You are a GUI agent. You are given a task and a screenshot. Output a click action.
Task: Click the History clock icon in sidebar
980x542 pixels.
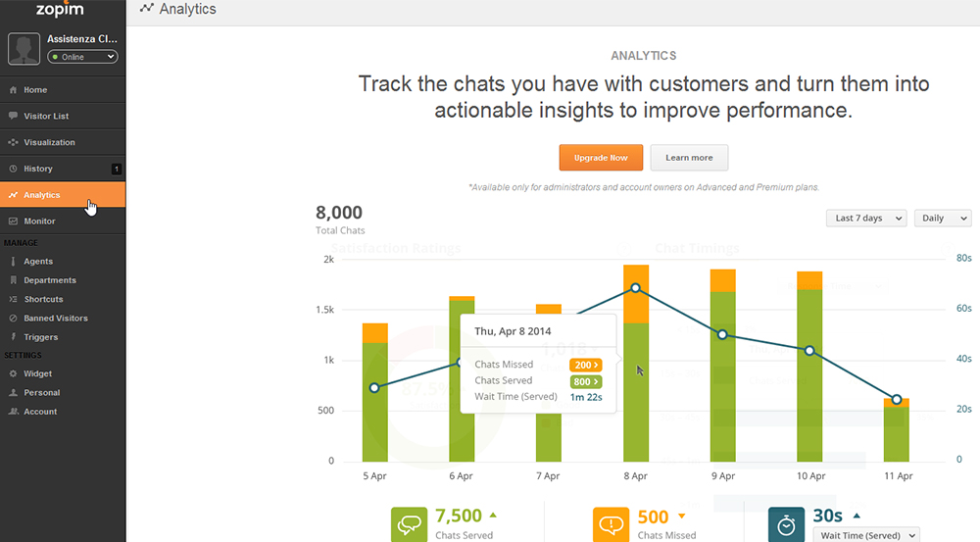[x=13, y=169]
